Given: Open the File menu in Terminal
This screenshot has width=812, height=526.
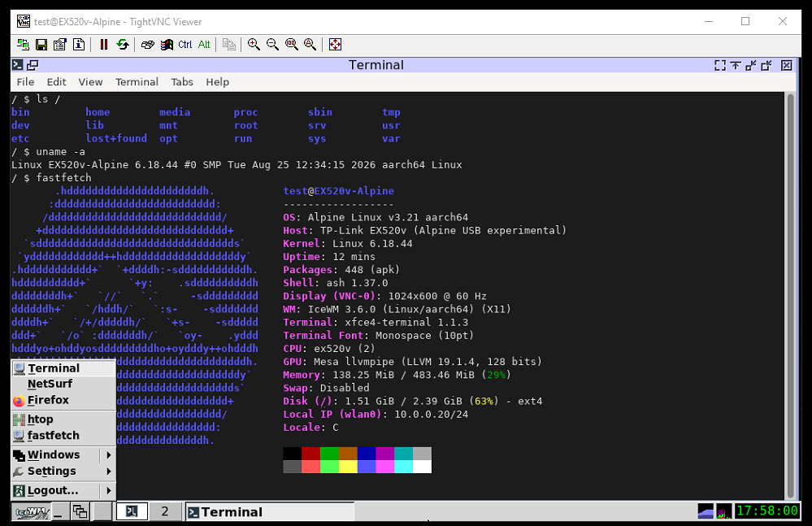Looking at the screenshot, I should [25, 82].
